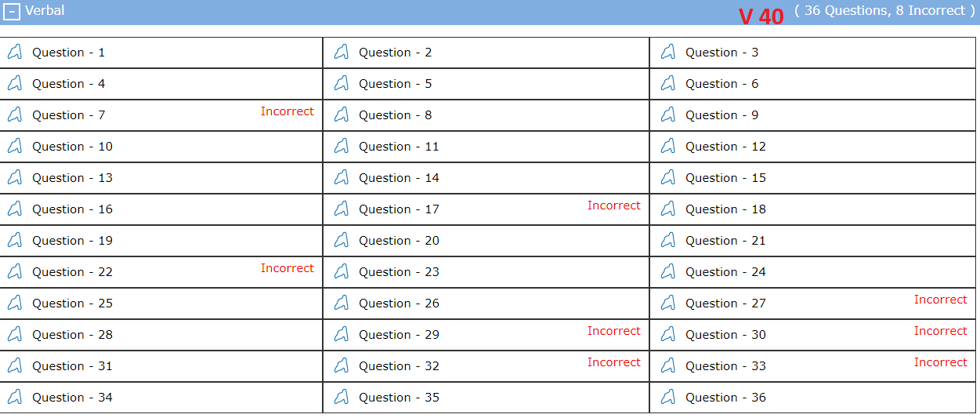This screenshot has width=980, height=418.
Task: Open Question - 22 link
Action: tap(72, 272)
